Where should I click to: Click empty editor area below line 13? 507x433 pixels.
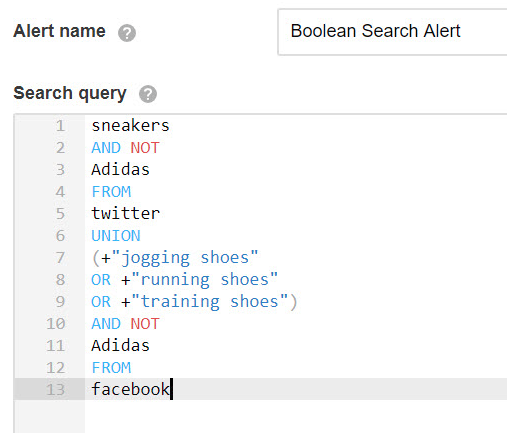point(296,416)
